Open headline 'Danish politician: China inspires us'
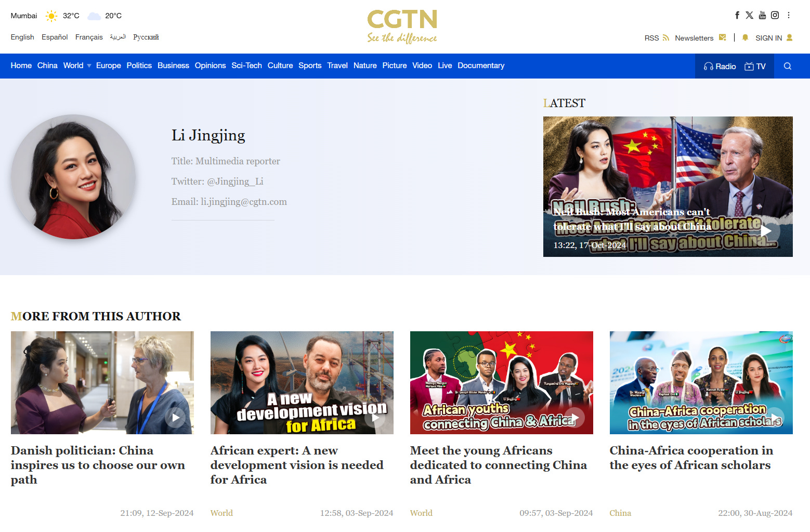 [x=98, y=465]
